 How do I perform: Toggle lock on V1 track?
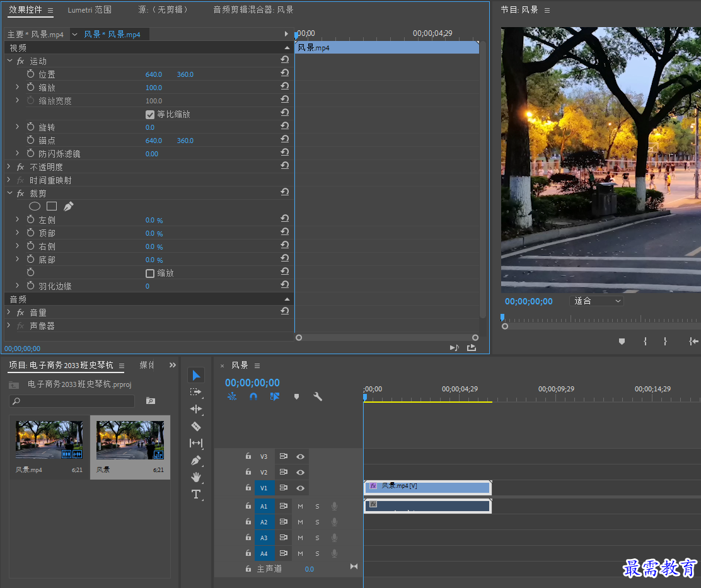click(x=248, y=487)
